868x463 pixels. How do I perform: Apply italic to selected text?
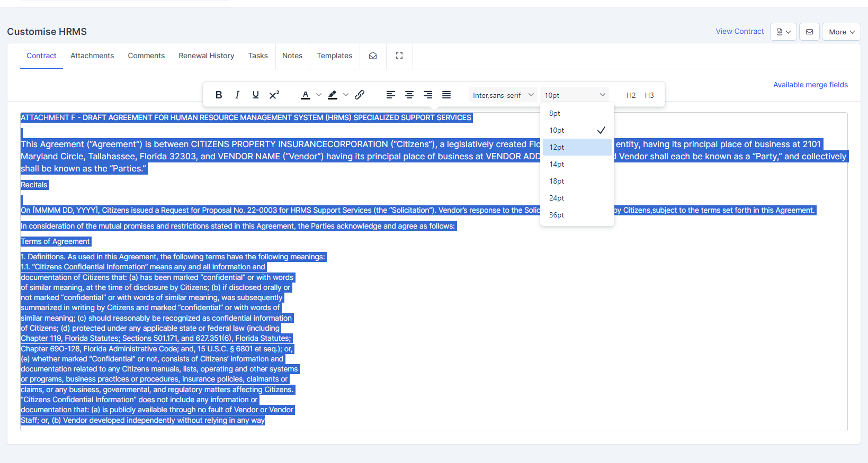237,95
